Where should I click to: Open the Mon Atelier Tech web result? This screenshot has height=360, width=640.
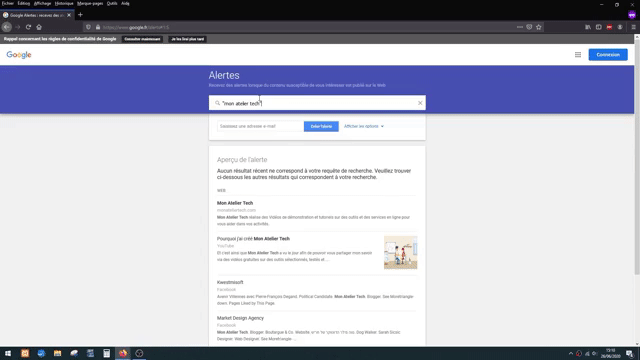(235, 203)
